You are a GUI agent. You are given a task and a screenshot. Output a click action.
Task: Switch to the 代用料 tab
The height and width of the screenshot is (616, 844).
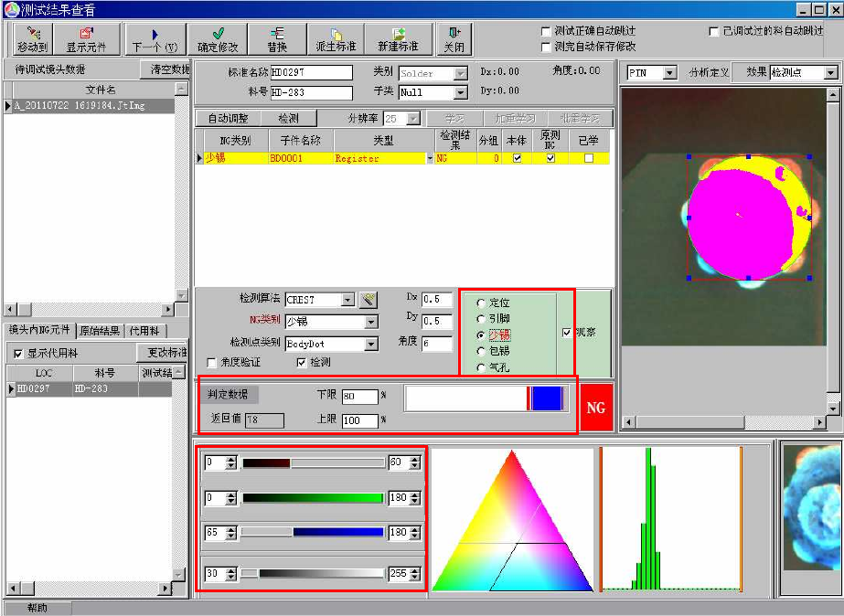[144, 330]
